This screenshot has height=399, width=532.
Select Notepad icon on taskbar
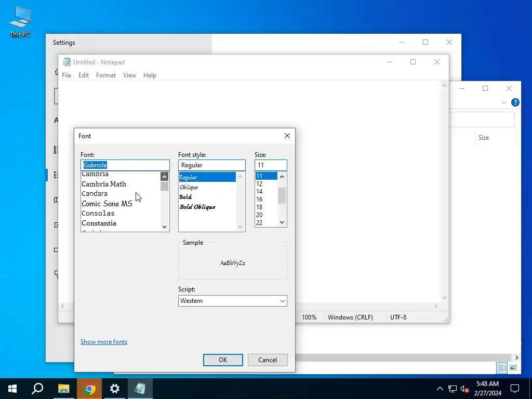coord(140,389)
